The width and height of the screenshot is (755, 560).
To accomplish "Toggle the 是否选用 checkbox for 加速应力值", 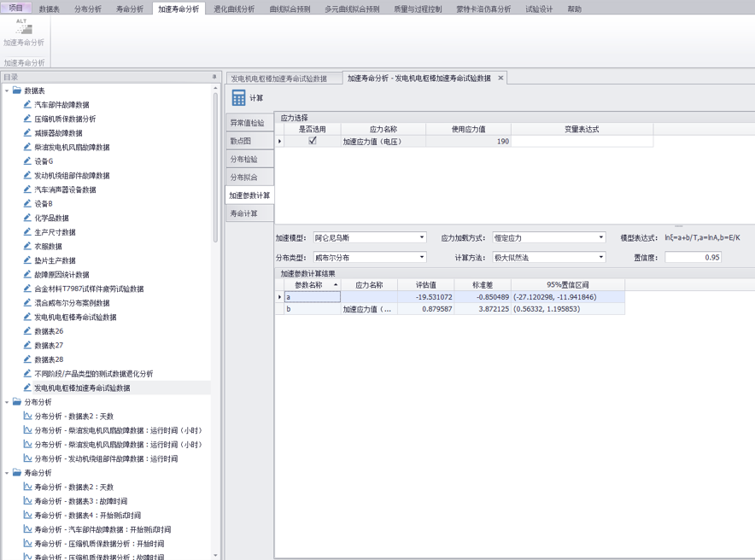I will tap(313, 141).
